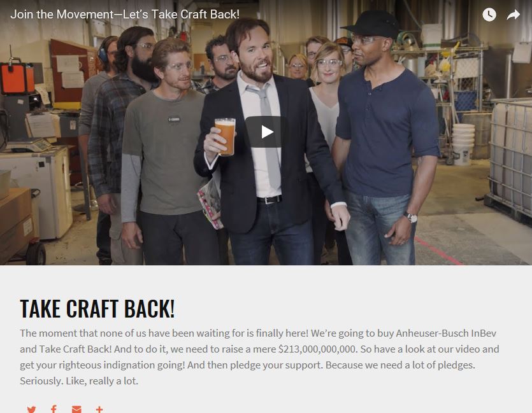
Task: Open more sharing options plus icon
Action: [99, 409]
